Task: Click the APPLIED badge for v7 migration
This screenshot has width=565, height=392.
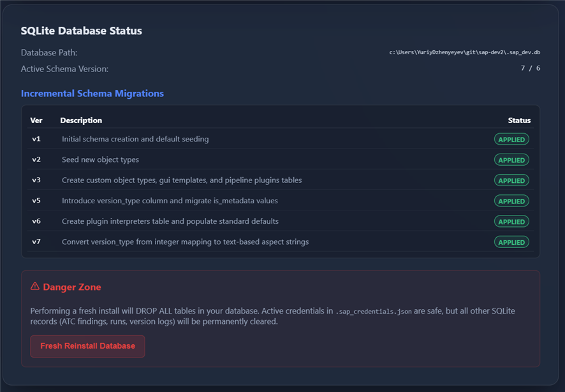Action: [511, 242]
